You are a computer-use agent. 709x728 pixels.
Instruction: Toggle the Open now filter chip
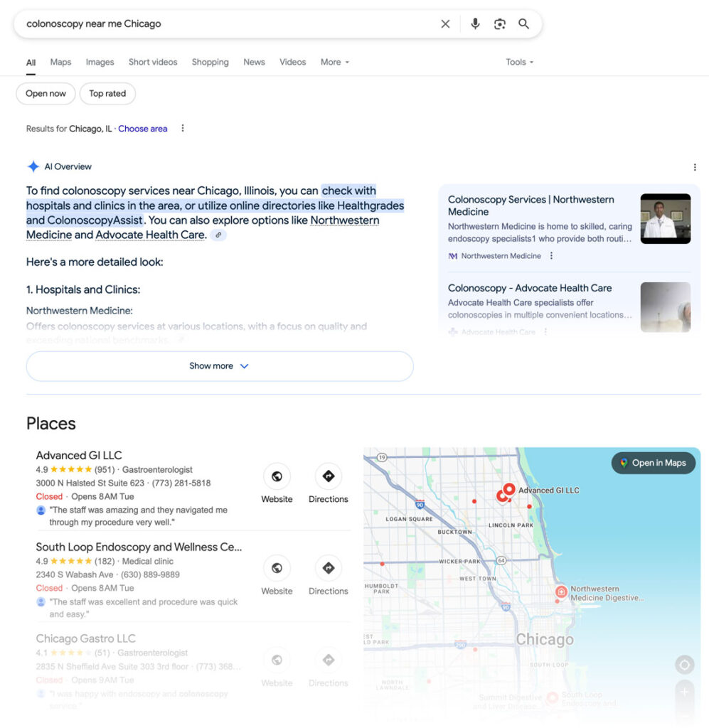tap(46, 94)
